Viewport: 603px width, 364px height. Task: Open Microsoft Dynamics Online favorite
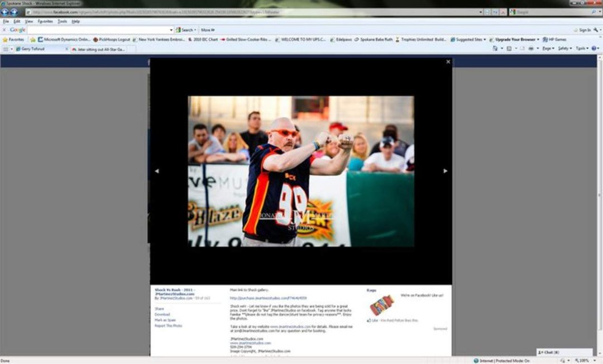tap(64, 40)
